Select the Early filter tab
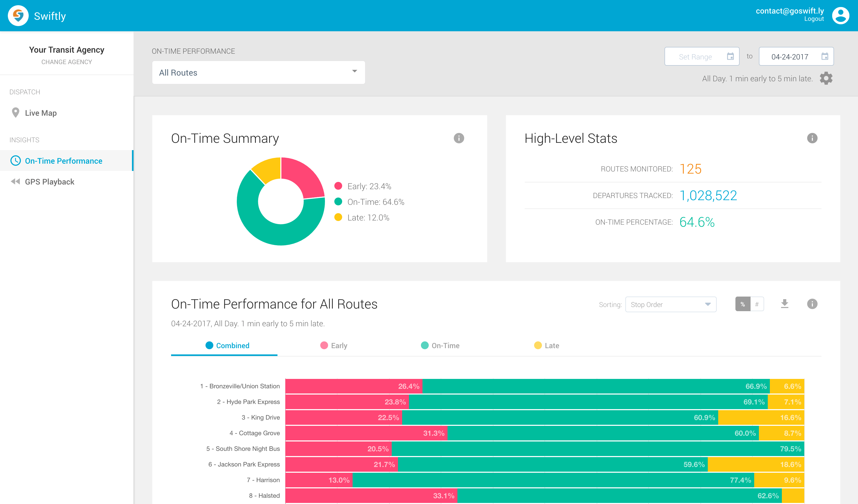 tap(334, 345)
